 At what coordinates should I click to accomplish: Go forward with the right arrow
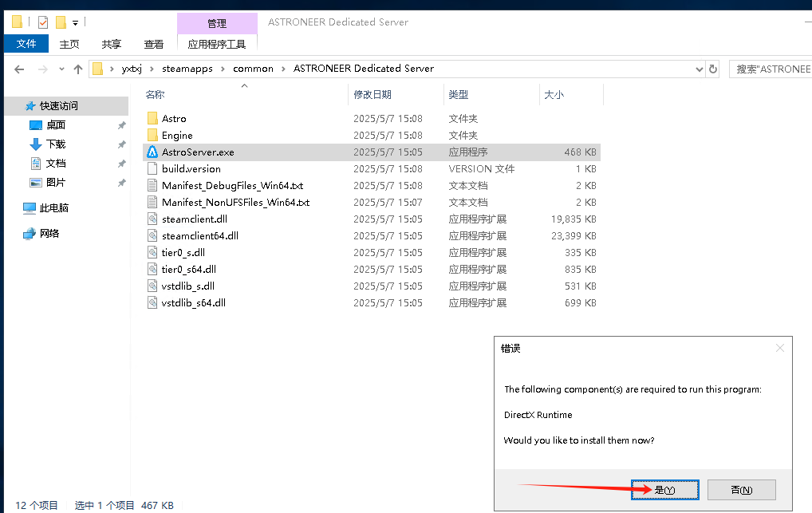pyautogui.click(x=43, y=69)
